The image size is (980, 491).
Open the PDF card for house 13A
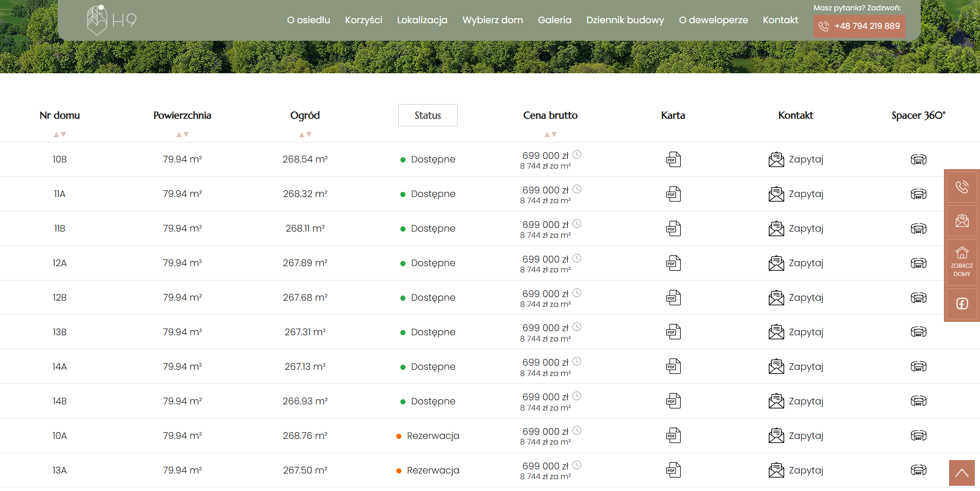click(673, 470)
